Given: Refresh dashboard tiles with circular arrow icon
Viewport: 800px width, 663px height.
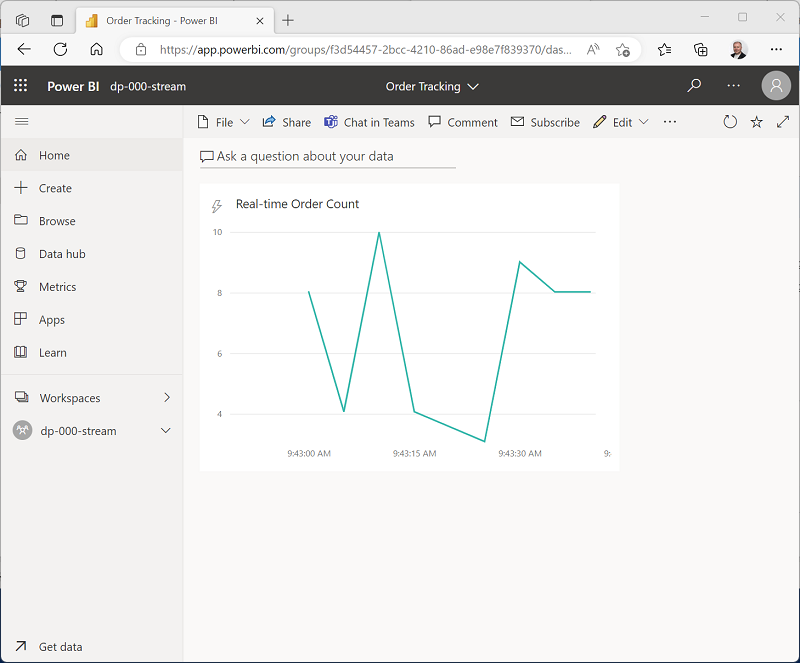Looking at the screenshot, I should click(x=730, y=122).
